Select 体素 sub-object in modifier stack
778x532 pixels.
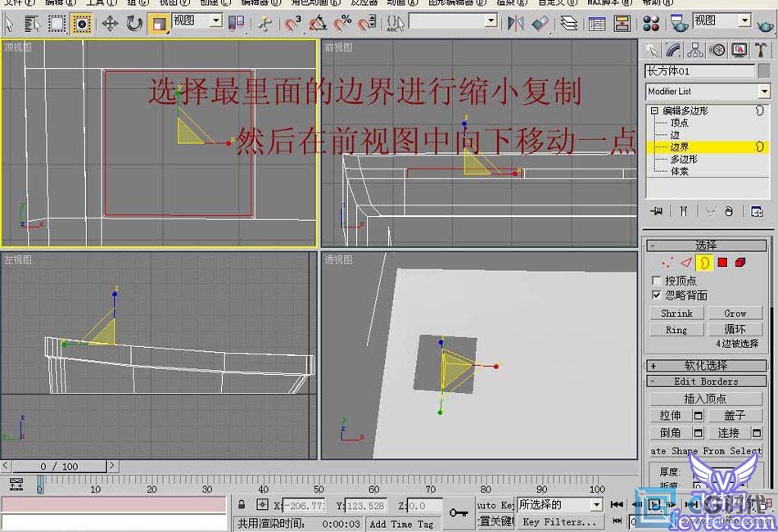pos(679,172)
